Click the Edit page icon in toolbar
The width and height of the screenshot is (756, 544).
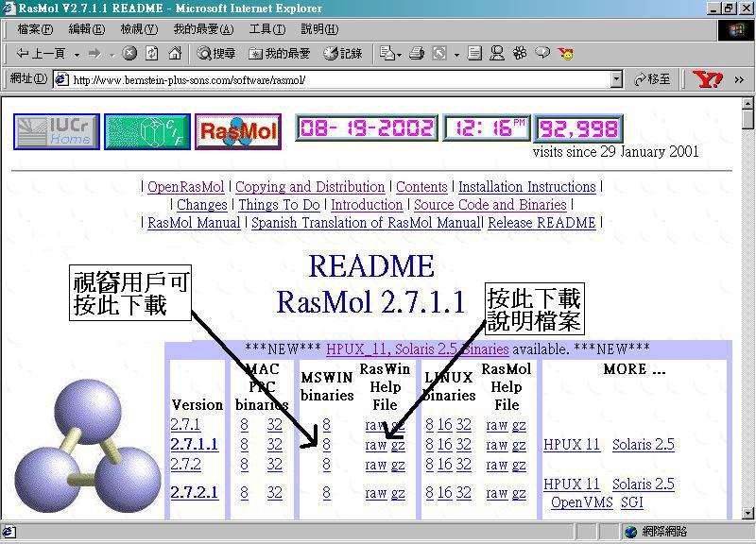point(387,53)
